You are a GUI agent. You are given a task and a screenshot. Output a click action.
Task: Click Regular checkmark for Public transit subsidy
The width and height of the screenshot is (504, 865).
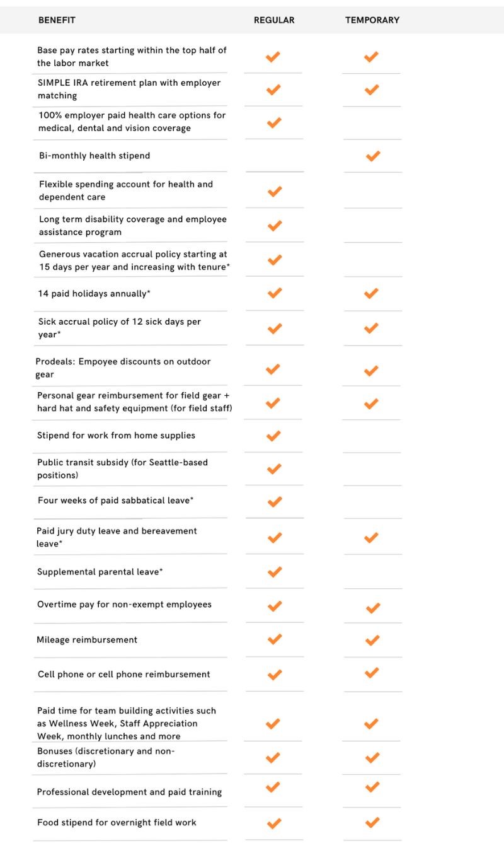(x=274, y=468)
